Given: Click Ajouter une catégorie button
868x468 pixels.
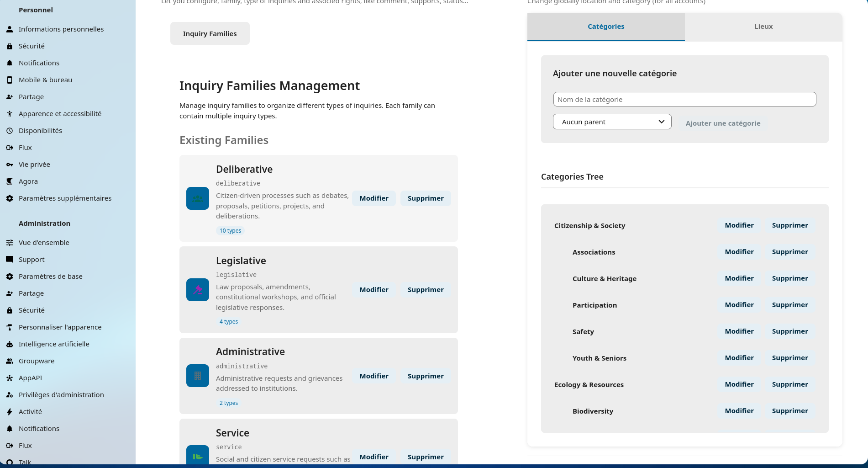Looking at the screenshot, I should [723, 123].
